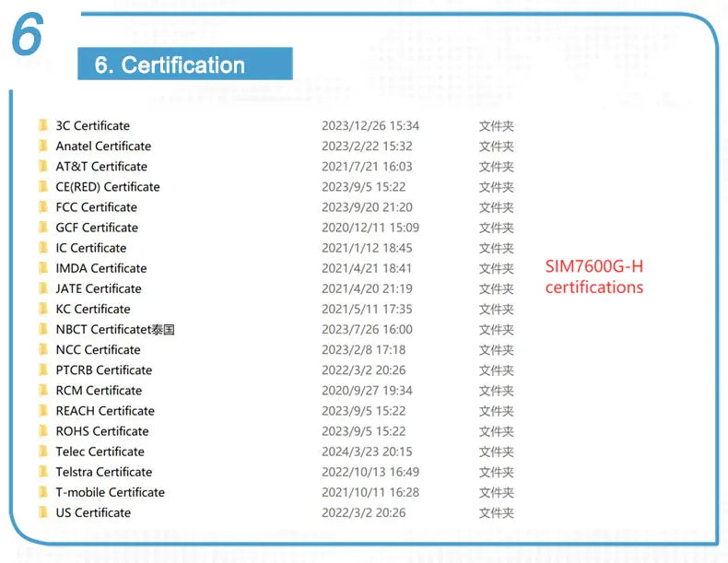Click folder icon next to Telec Certificate

pyautogui.click(x=43, y=452)
